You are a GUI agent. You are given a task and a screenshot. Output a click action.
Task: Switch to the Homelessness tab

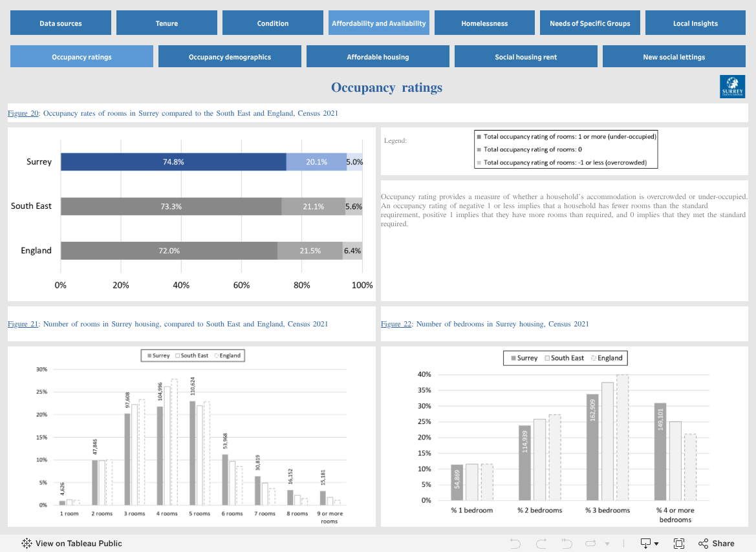click(484, 23)
